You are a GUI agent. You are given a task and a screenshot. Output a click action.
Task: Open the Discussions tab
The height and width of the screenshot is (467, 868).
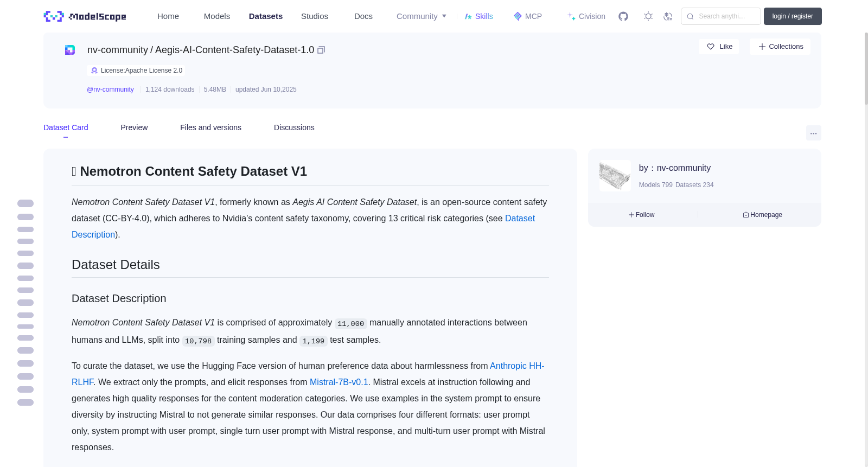pyautogui.click(x=294, y=127)
